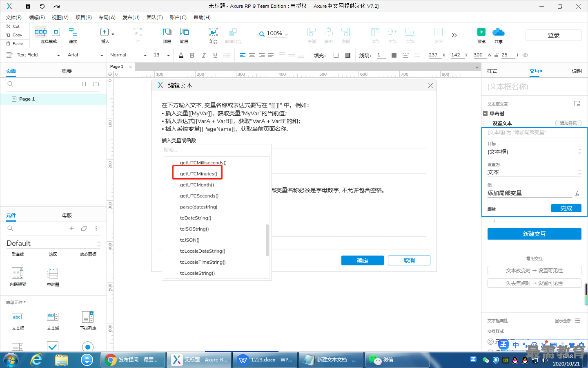The height and width of the screenshot is (368, 588).
Task: Open the Default widget library dropdown
Action: (53, 243)
